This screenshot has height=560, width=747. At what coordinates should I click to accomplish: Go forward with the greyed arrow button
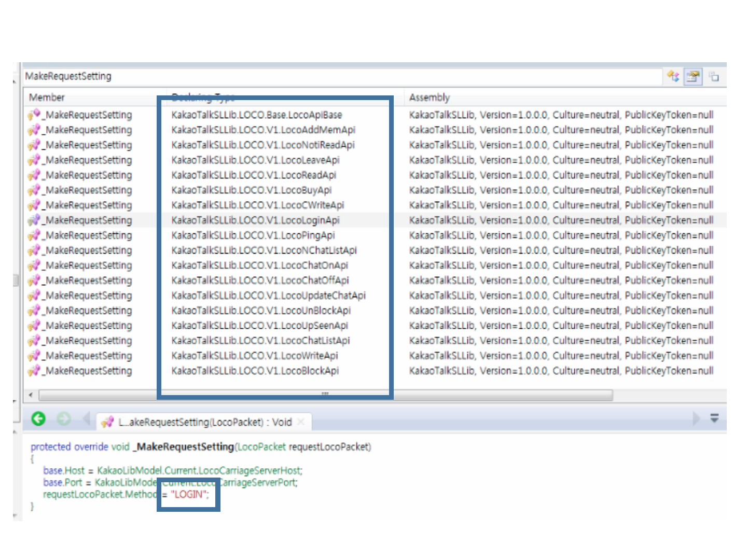click(64, 418)
